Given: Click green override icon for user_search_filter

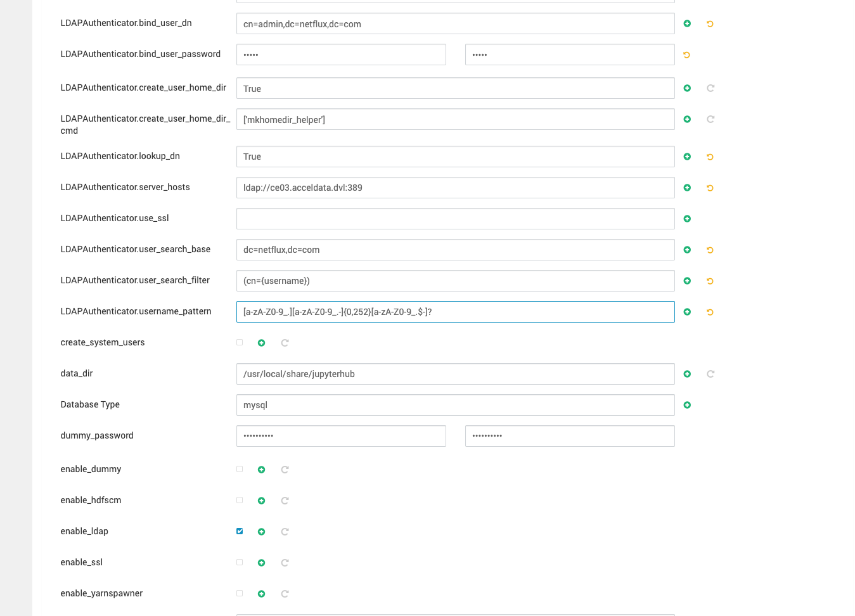Looking at the screenshot, I should point(687,281).
